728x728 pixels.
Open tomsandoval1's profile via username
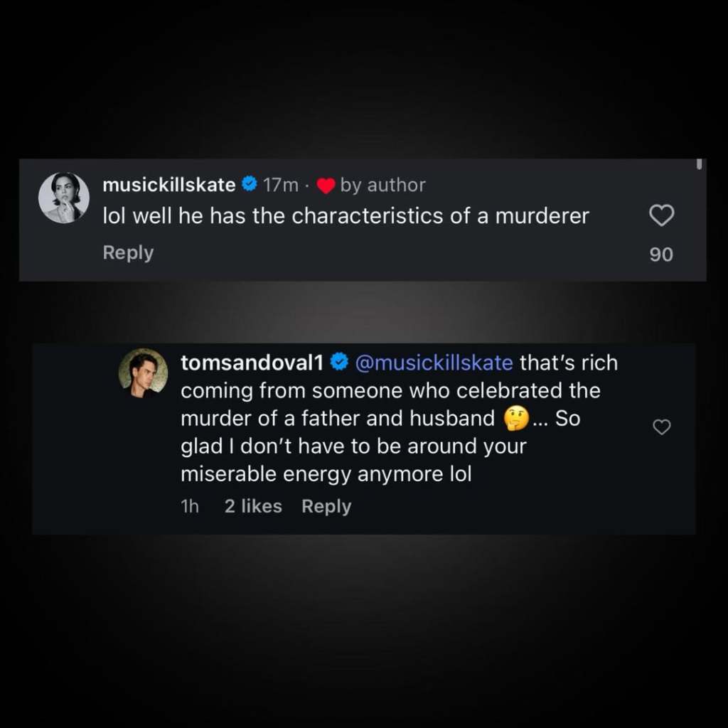click(250, 363)
